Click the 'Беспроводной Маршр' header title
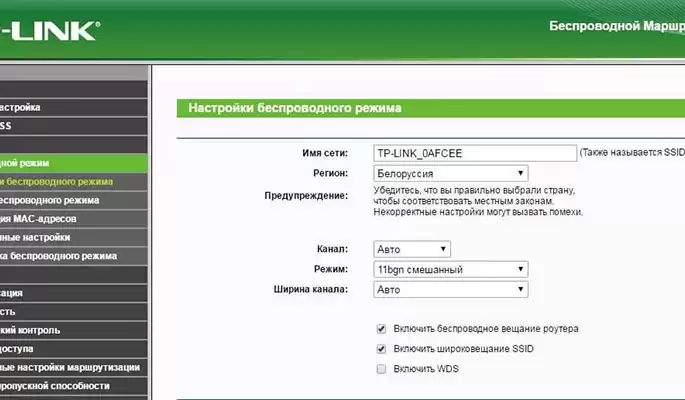The height and width of the screenshot is (400, 685). click(x=617, y=26)
